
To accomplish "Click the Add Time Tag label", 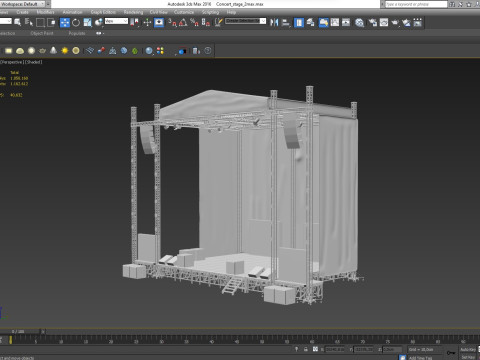I will (420, 358).
